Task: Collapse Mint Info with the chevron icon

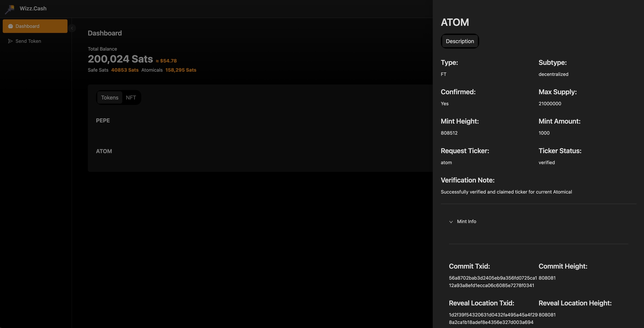Action: pyautogui.click(x=451, y=222)
